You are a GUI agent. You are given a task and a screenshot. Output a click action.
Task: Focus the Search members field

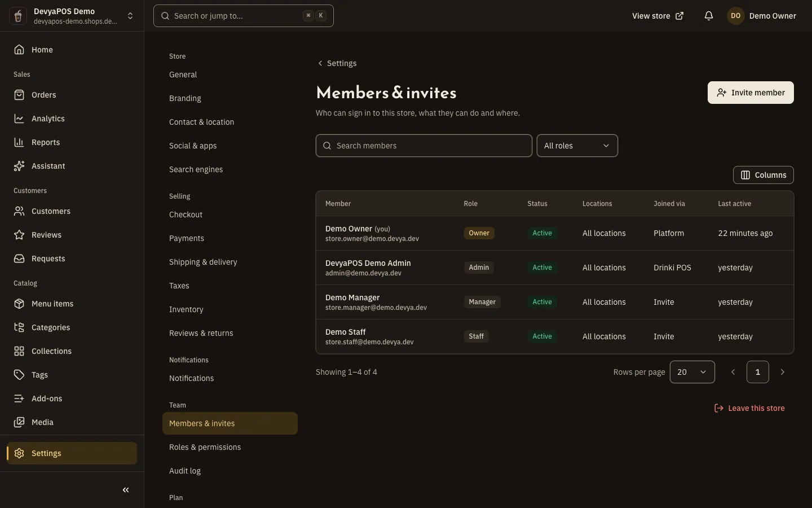[424, 146]
